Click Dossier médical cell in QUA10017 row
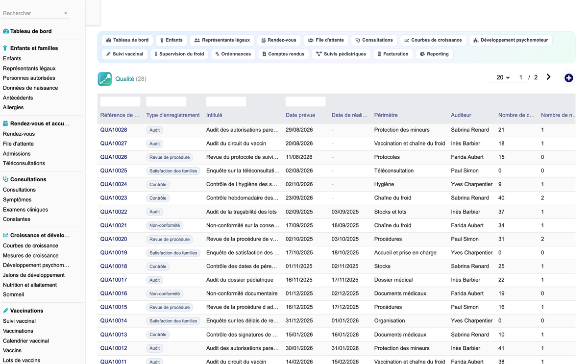Viewport: 588px width, 364px height. point(393,280)
